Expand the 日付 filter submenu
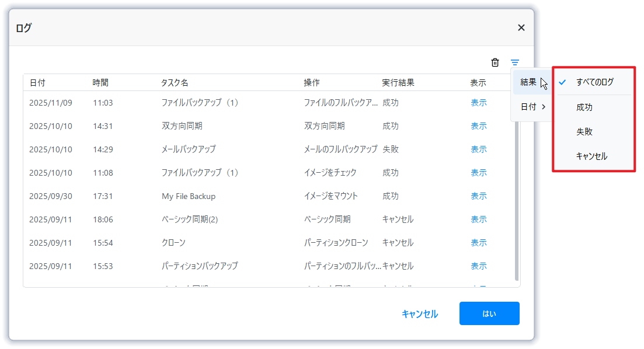This screenshot has height=349, width=644. (532, 107)
